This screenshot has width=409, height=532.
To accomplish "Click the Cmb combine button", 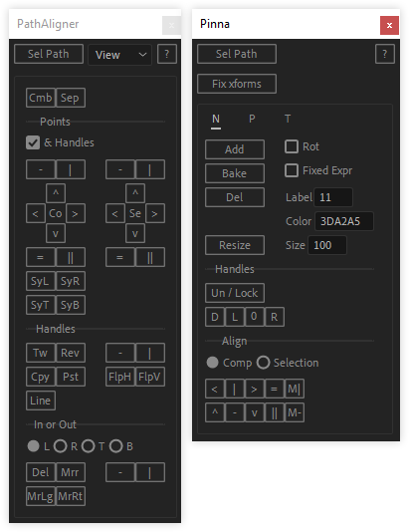I will (41, 98).
